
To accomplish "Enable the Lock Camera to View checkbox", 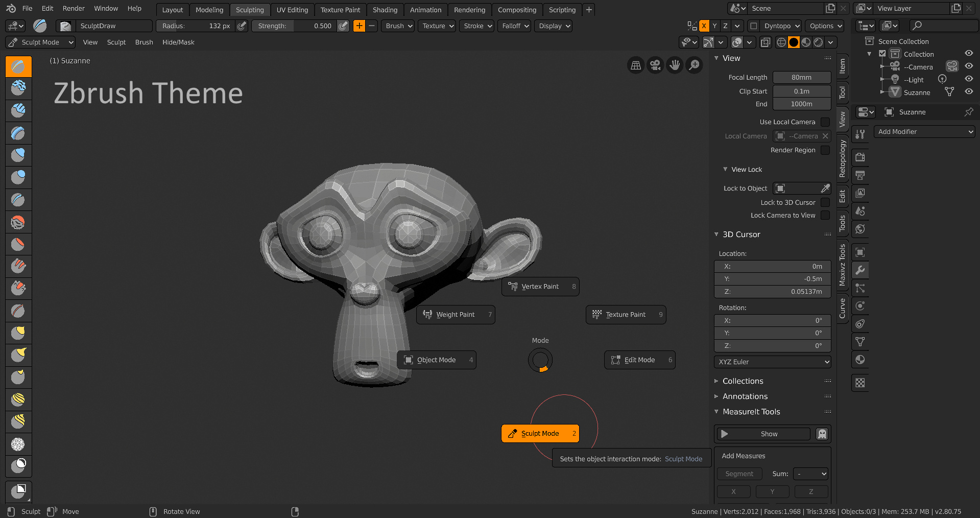I will [x=825, y=215].
